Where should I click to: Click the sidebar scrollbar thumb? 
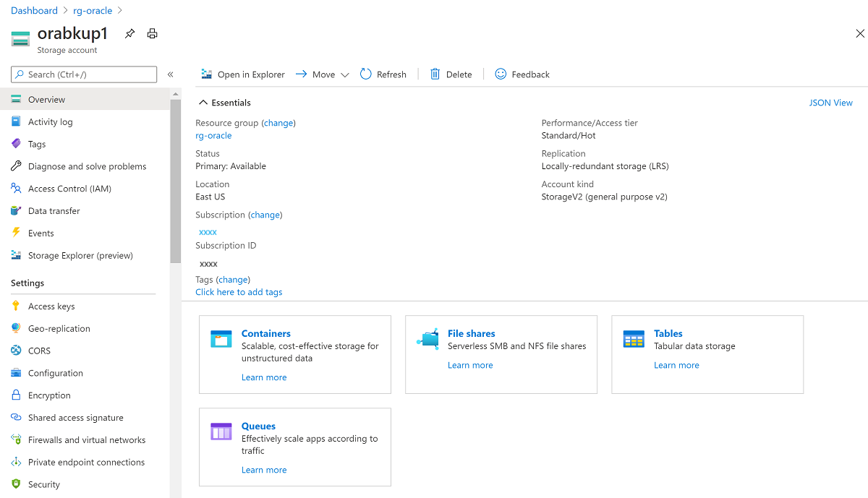coord(176,181)
